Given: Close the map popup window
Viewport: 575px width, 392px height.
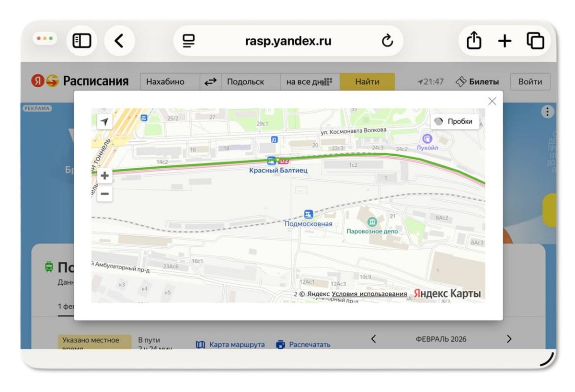Looking at the screenshot, I should 492,101.
